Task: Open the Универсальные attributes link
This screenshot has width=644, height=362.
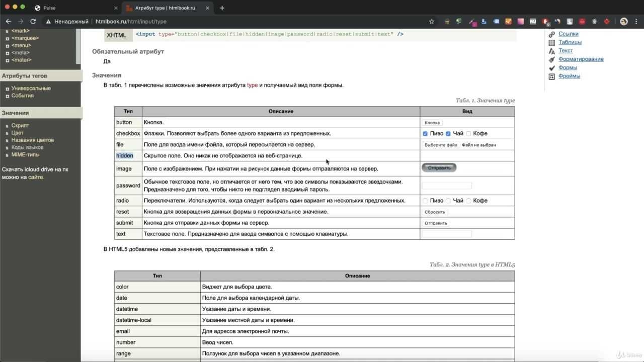Action: click(31, 88)
